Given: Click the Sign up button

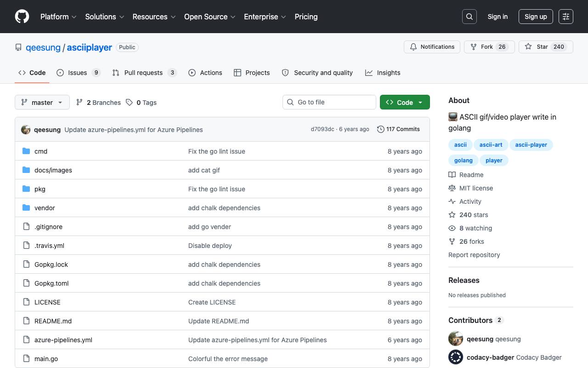Looking at the screenshot, I should [x=536, y=17].
